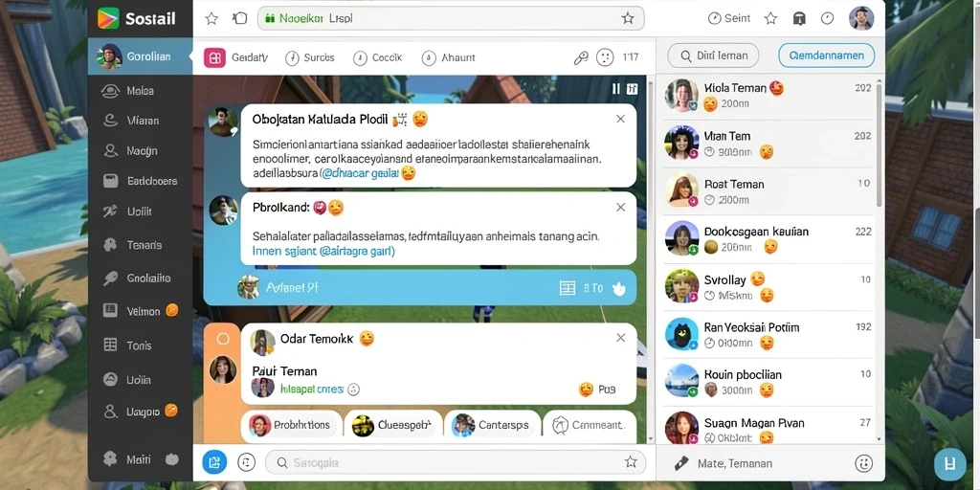Click the Uolia sidebar icon
This screenshot has height=490, width=980.
(110, 379)
